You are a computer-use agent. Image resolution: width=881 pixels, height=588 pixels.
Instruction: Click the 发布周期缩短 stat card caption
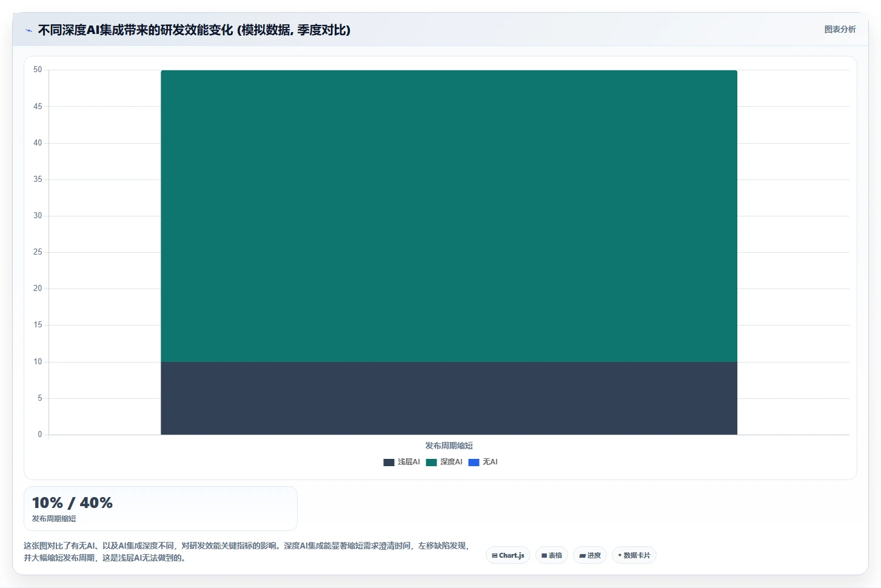click(54, 519)
